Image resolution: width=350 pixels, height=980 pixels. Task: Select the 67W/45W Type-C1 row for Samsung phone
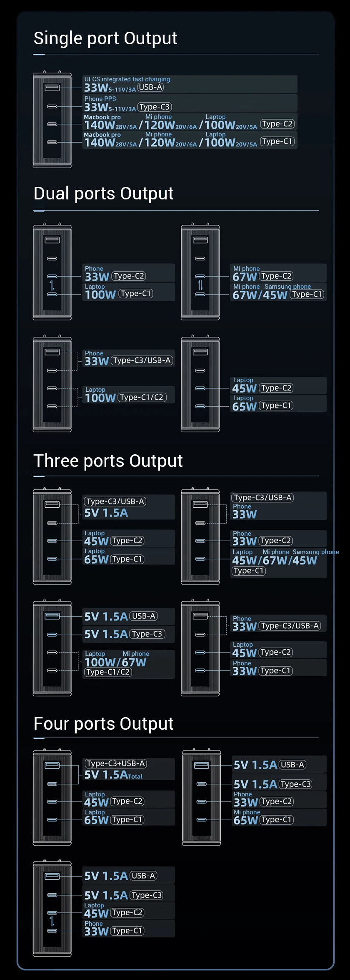pyautogui.click(x=278, y=292)
